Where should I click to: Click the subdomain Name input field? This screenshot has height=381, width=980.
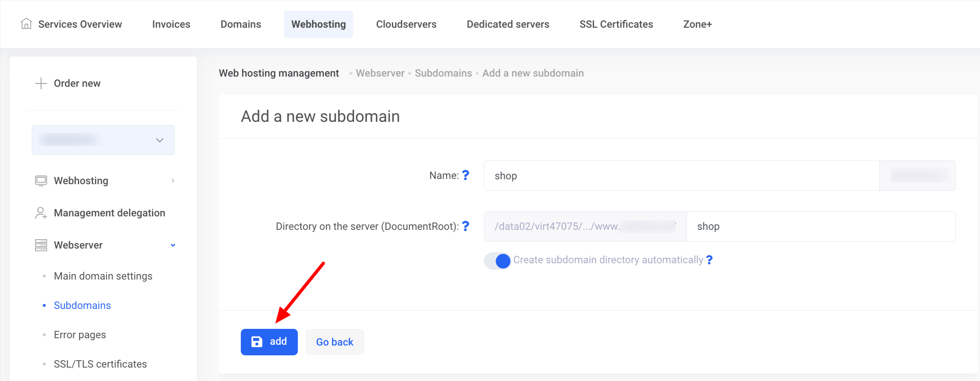click(681, 176)
